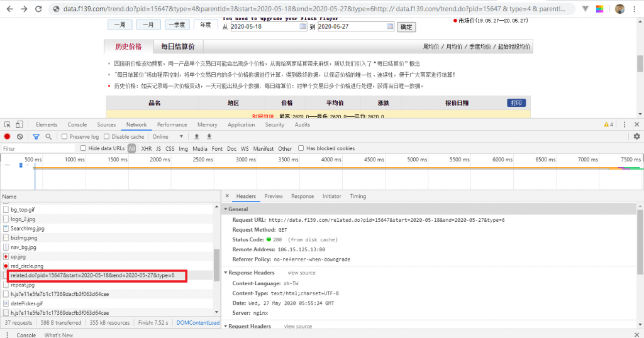Activate the inspect element picker

[x=8, y=124]
